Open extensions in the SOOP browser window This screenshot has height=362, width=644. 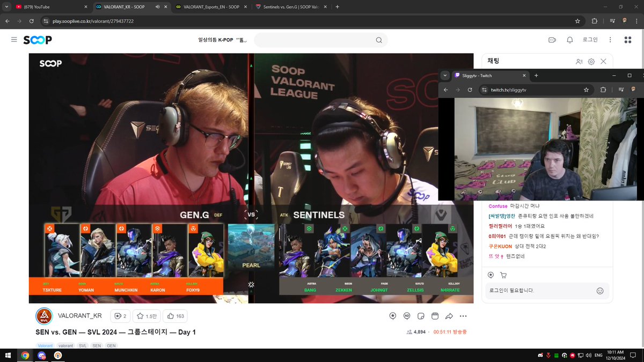click(x=594, y=21)
